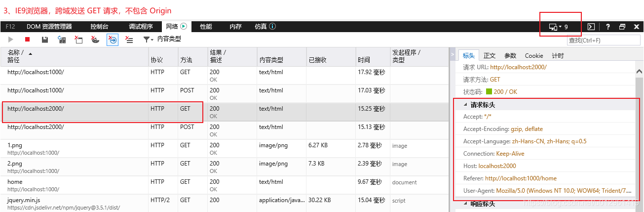Click the HTTP/2 protocol cell
The height and width of the screenshot is (212, 644).
pyautogui.click(x=160, y=200)
